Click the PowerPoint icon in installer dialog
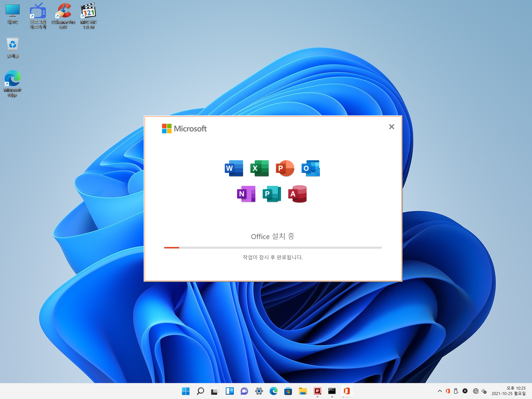Image resolution: width=532 pixels, height=399 pixels. coord(285,168)
